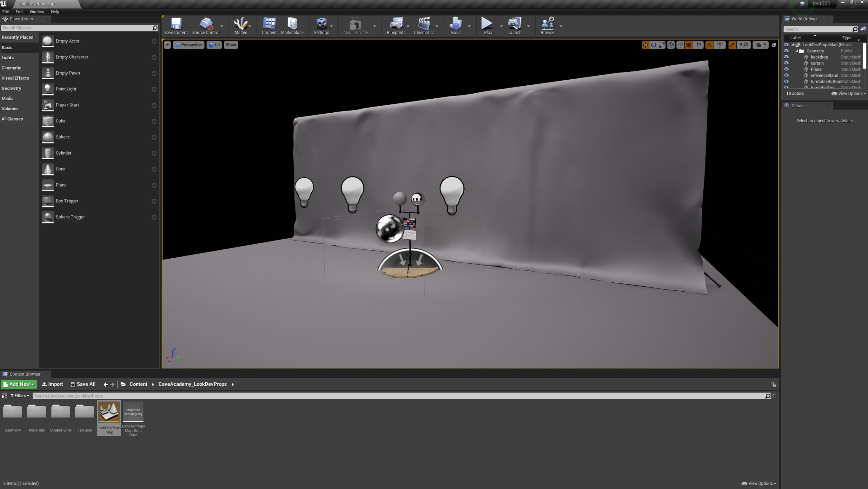Viewport: 868px width, 489px height.
Task: Toggle grid snapping in viewport
Action: tap(688, 45)
